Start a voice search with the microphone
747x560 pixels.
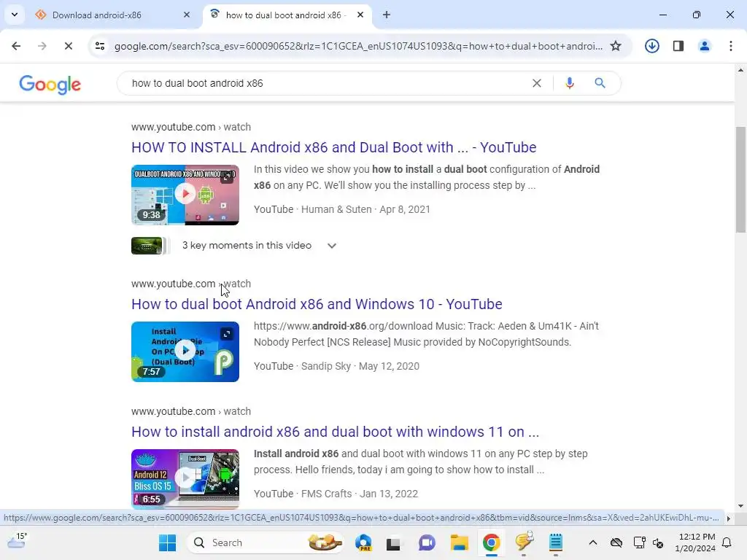click(x=569, y=83)
